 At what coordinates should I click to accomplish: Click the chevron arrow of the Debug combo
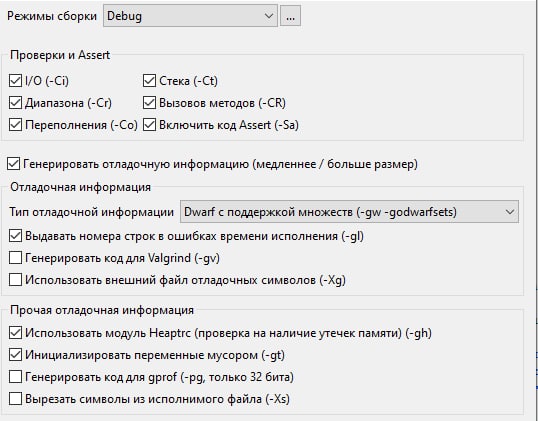tap(269, 16)
